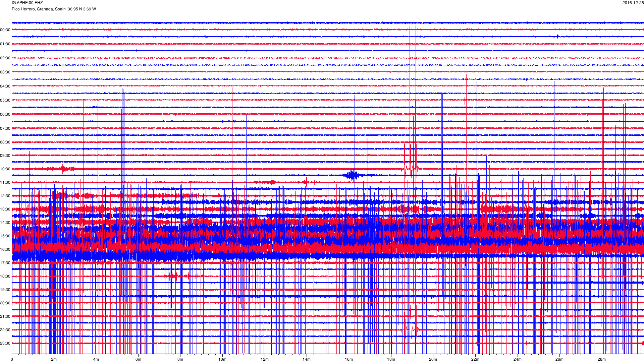Select the 01:30 time row label

5,44
